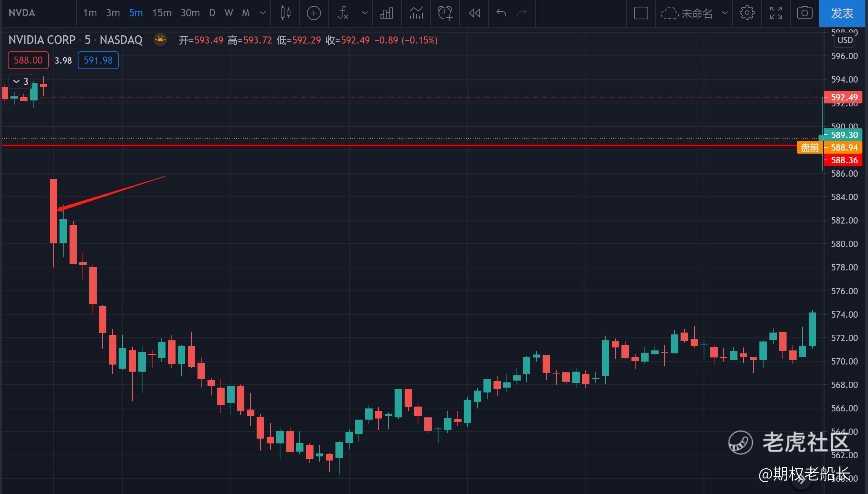Open chart settings gear icon

pos(747,13)
